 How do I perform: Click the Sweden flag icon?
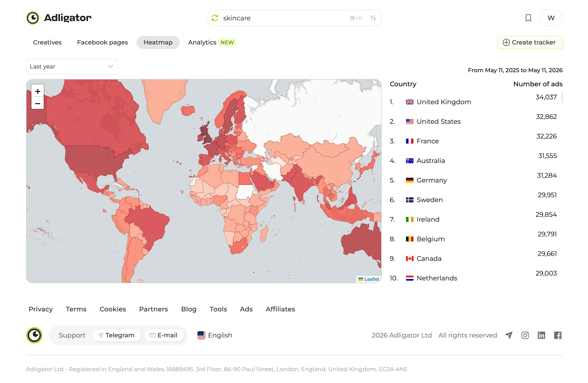pyautogui.click(x=409, y=200)
